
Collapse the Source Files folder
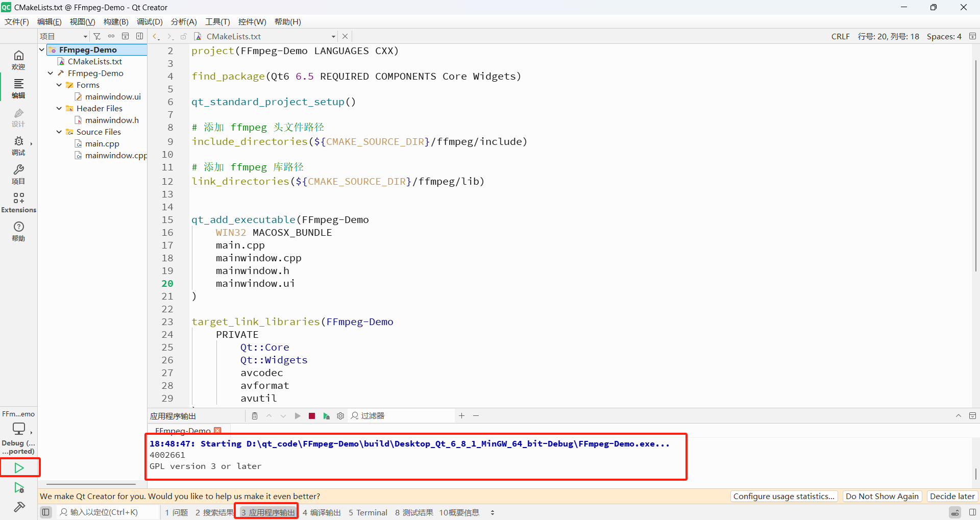point(58,132)
